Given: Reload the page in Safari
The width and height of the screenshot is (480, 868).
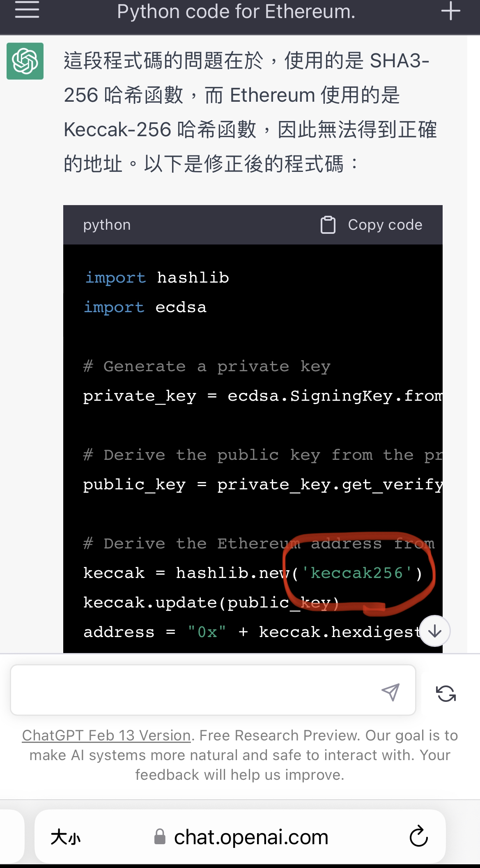Looking at the screenshot, I should (419, 836).
